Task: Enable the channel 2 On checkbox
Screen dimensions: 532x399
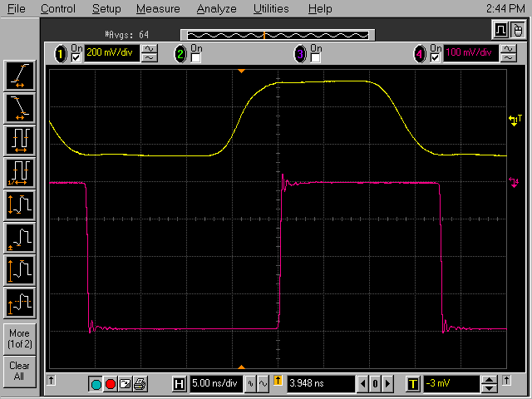Action: point(196,58)
